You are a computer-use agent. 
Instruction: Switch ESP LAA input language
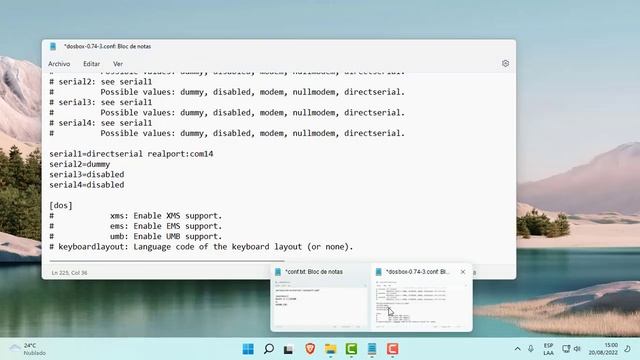[548, 349]
